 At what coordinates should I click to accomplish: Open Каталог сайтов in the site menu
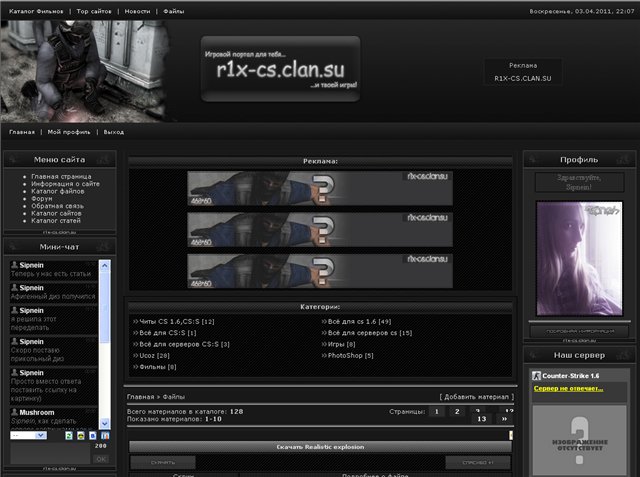[56, 213]
